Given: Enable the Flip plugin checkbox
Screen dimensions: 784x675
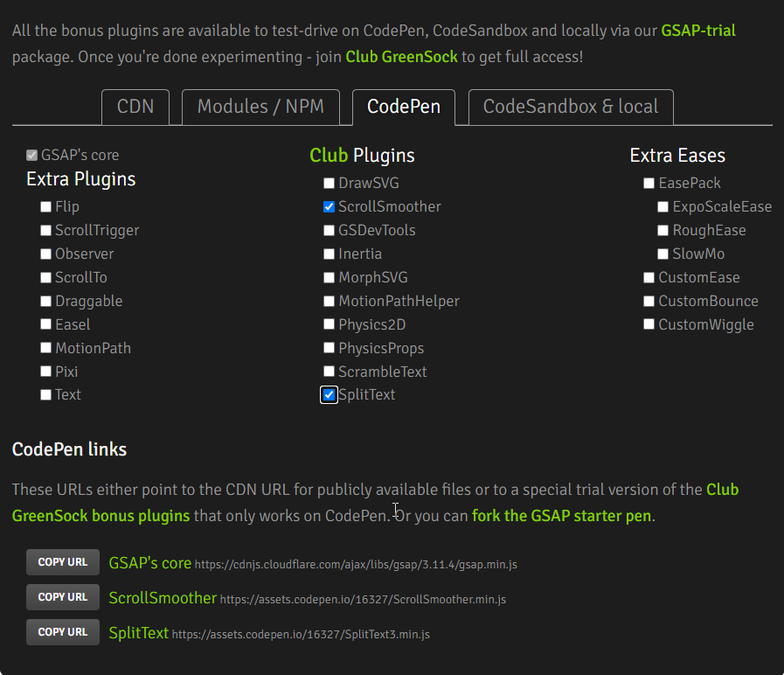Looking at the screenshot, I should coord(46,206).
